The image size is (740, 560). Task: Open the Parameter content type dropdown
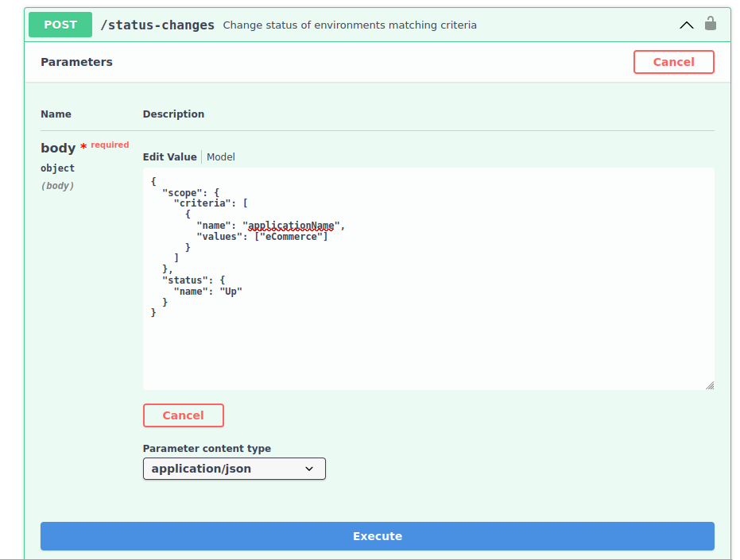(x=234, y=469)
